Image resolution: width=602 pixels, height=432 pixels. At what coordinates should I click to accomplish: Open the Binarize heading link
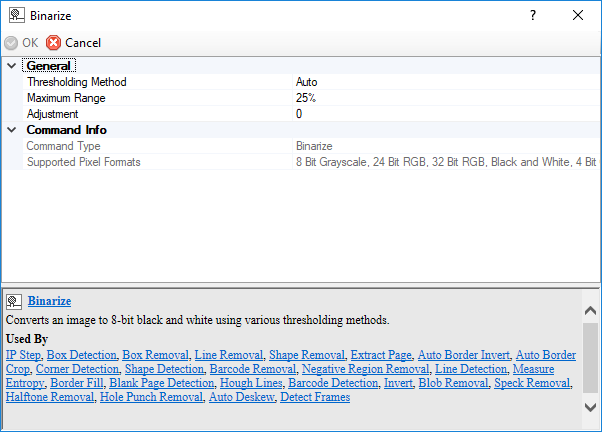pos(49,301)
